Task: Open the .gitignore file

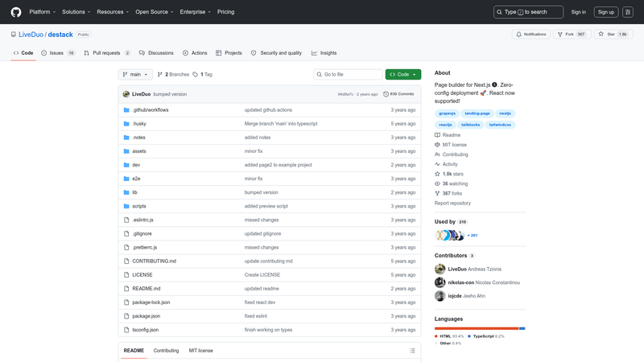Action: (x=142, y=233)
